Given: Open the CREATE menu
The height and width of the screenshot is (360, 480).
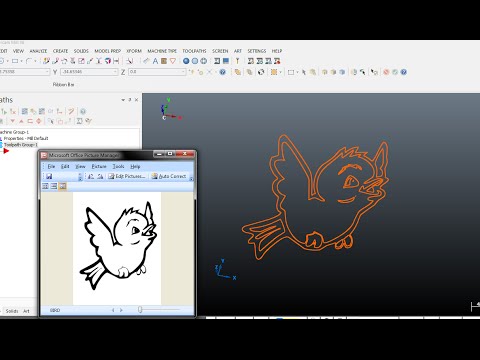Looking at the screenshot, I should click(x=60, y=51).
